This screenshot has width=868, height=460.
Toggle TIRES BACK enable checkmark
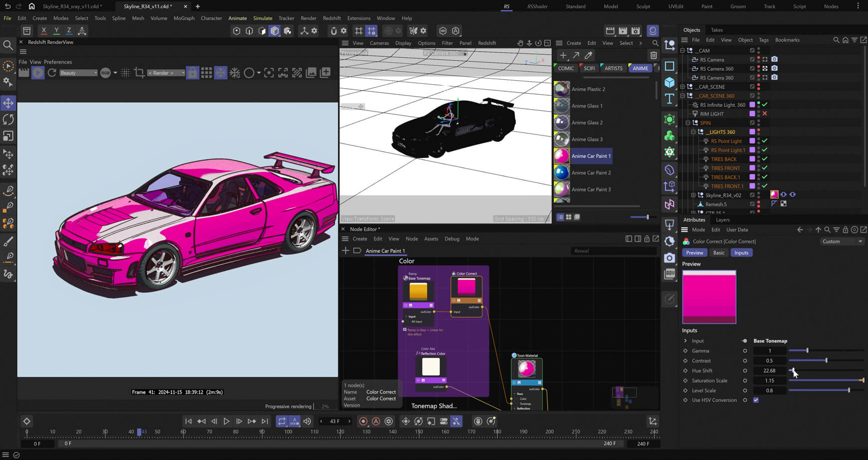pyautogui.click(x=765, y=159)
